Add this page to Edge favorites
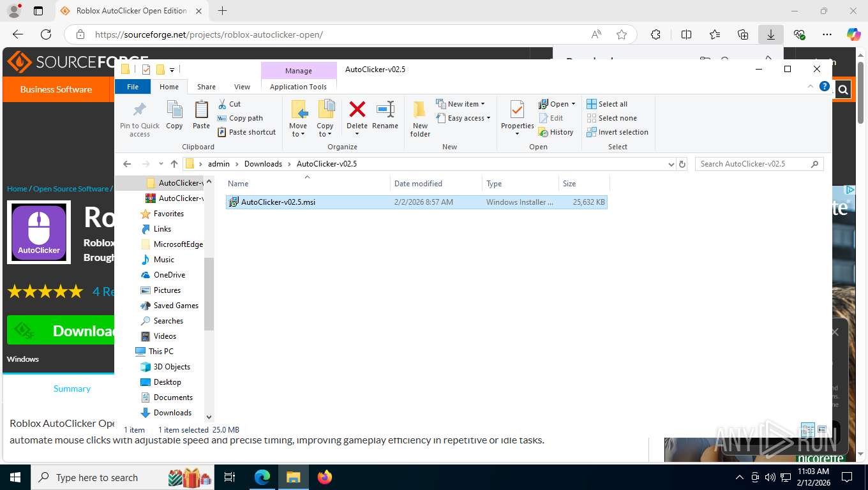 (622, 34)
